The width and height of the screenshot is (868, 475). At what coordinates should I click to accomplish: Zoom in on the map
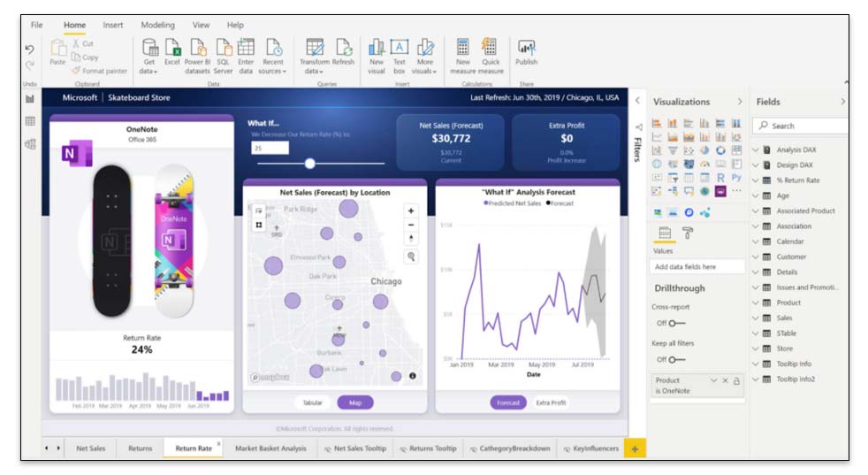pyautogui.click(x=411, y=211)
